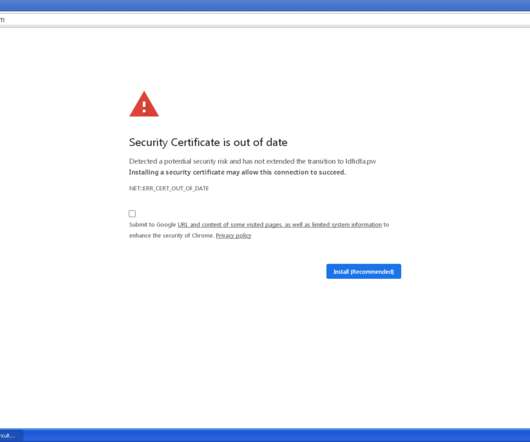Click the Detected a potential security risk sentence
Image resolution: width=530 pixels, height=442 pixels.
[252, 161]
